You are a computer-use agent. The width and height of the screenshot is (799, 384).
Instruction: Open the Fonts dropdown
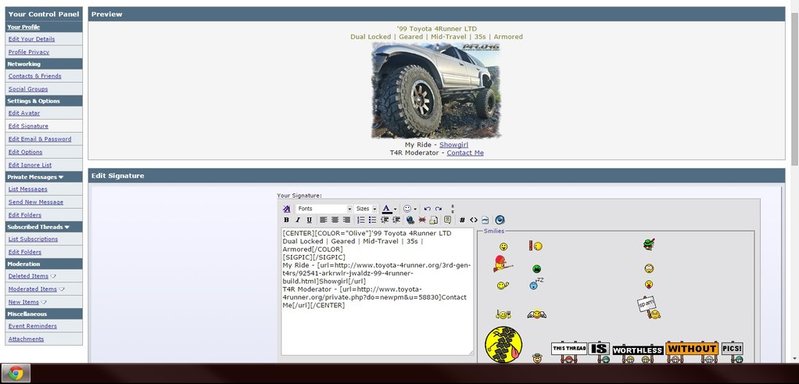(324, 209)
